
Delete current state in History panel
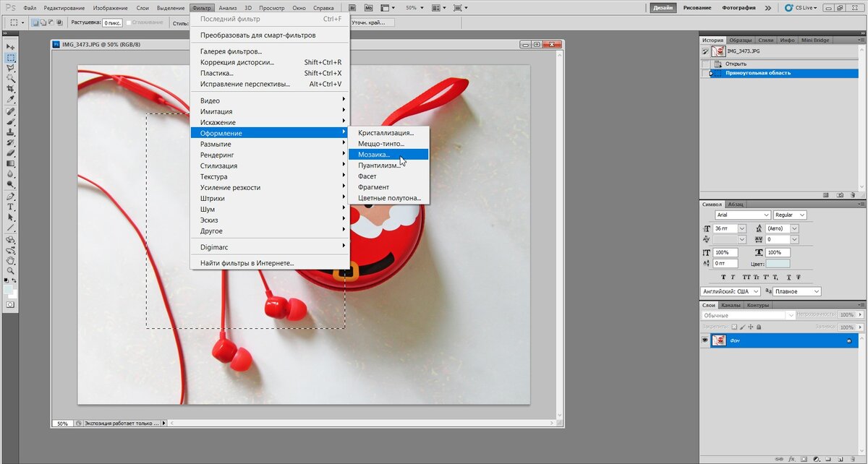click(x=853, y=195)
